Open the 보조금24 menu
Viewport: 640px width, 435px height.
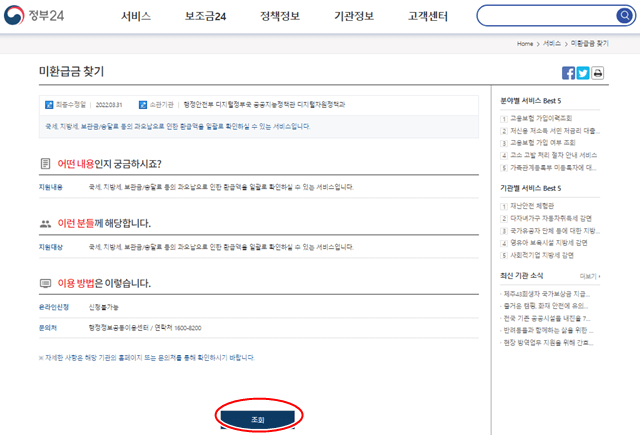point(205,16)
